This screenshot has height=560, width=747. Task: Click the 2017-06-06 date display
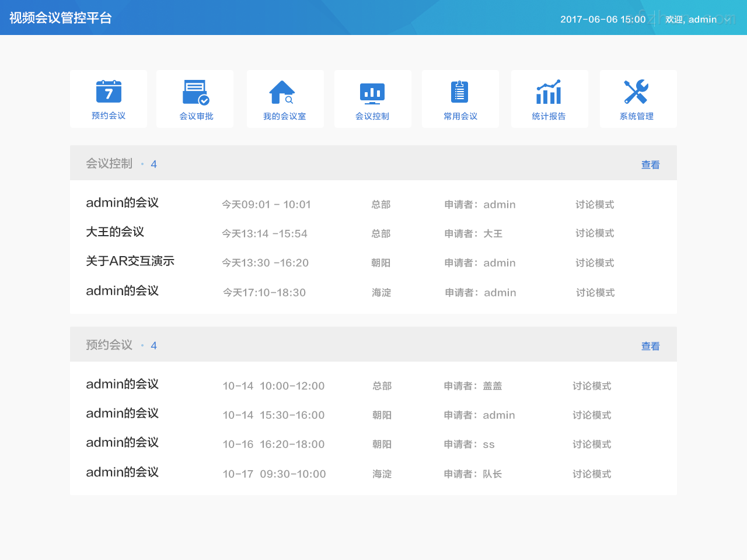[603, 19]
